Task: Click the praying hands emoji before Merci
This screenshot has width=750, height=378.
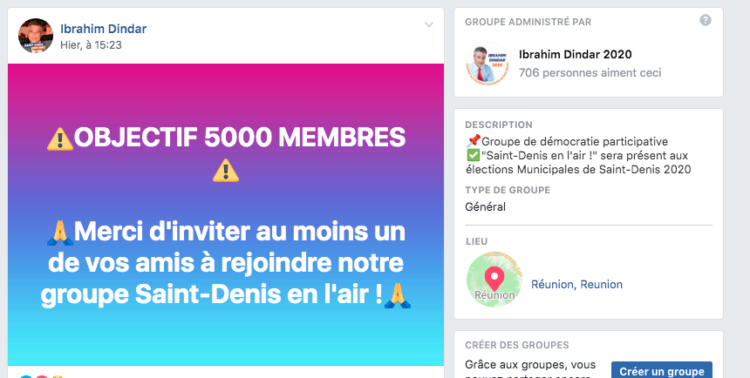Action: click(60, 233)
